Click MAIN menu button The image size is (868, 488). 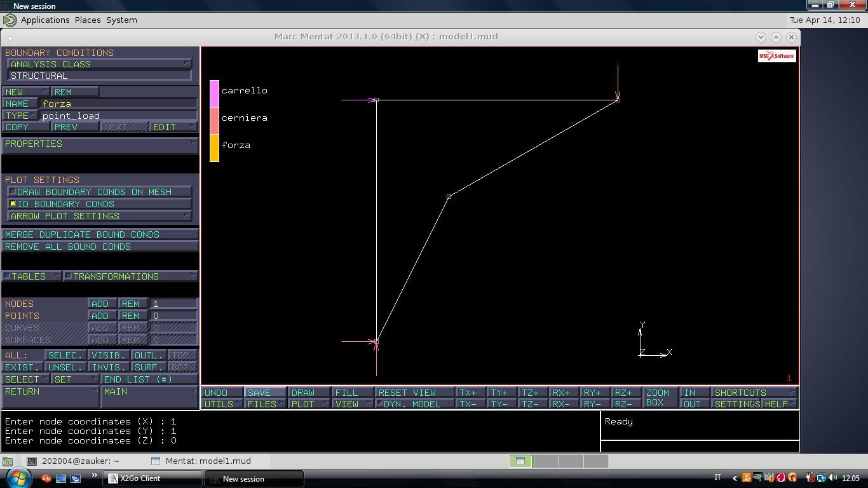point(149,397)
